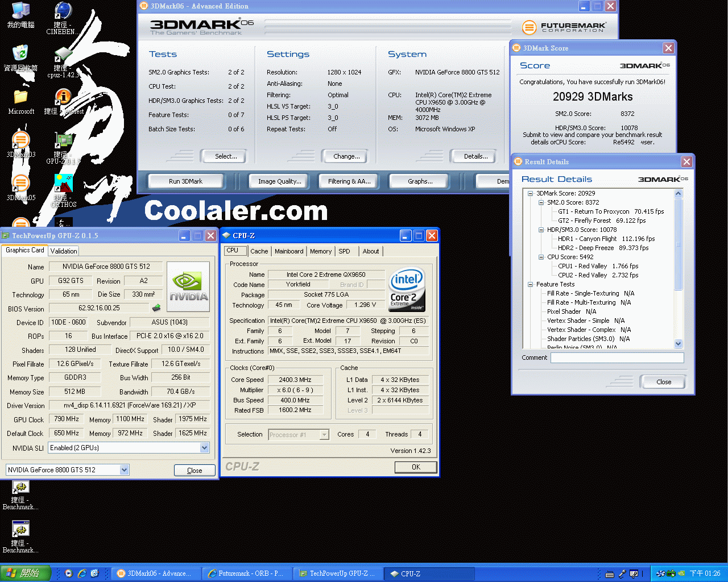
Task: Click the Futuremark Corporation logo in 3DMark06
Action: [x=564, y=27]
